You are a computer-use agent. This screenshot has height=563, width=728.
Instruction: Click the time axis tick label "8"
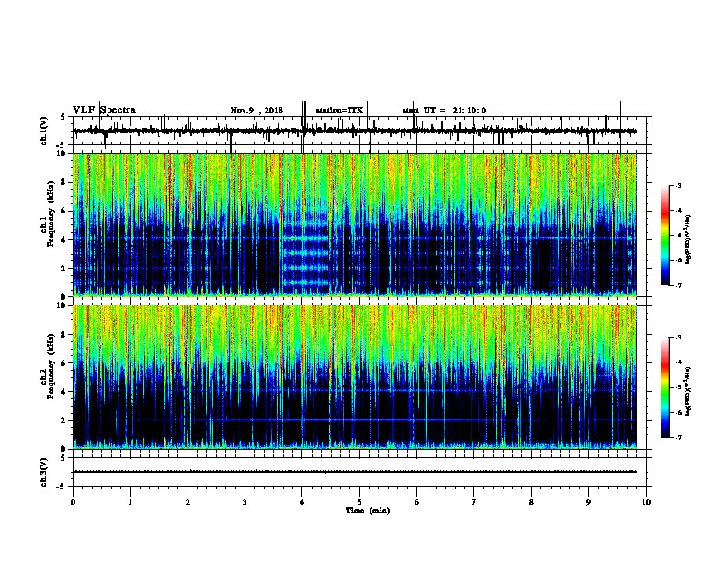point(531,502)
